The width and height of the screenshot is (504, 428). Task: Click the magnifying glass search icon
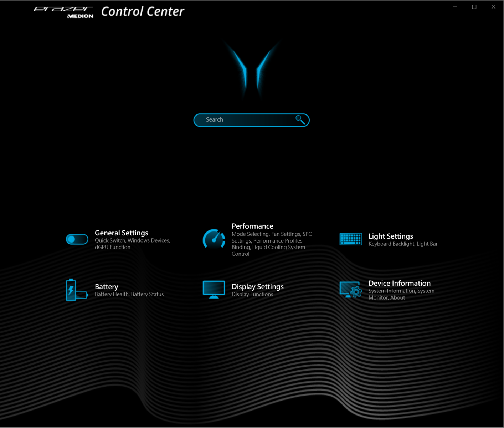(x=300, y=120)
